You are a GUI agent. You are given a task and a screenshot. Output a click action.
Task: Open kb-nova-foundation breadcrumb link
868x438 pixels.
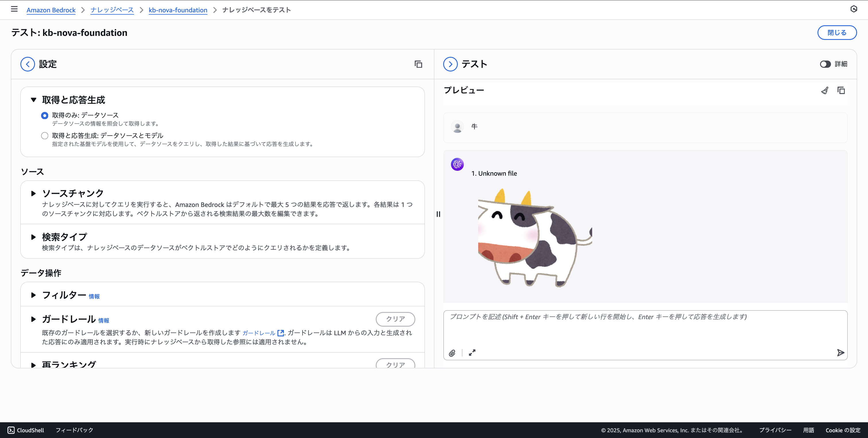178,10
